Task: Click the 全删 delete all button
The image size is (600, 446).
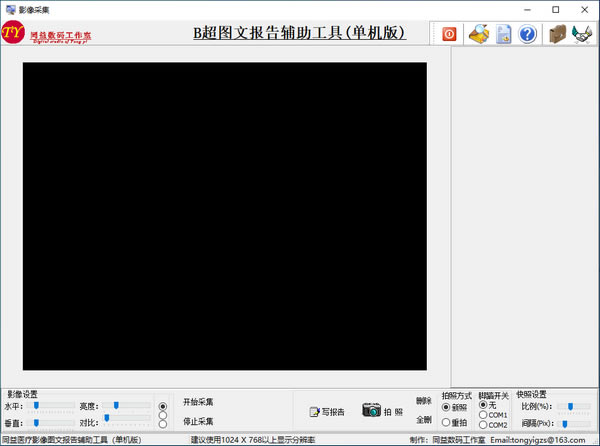Action: tap(424, 420)
